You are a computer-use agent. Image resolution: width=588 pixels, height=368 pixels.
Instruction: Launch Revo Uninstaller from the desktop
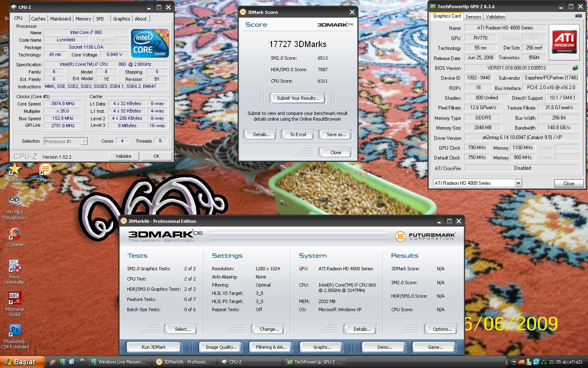tap(15, 266)
